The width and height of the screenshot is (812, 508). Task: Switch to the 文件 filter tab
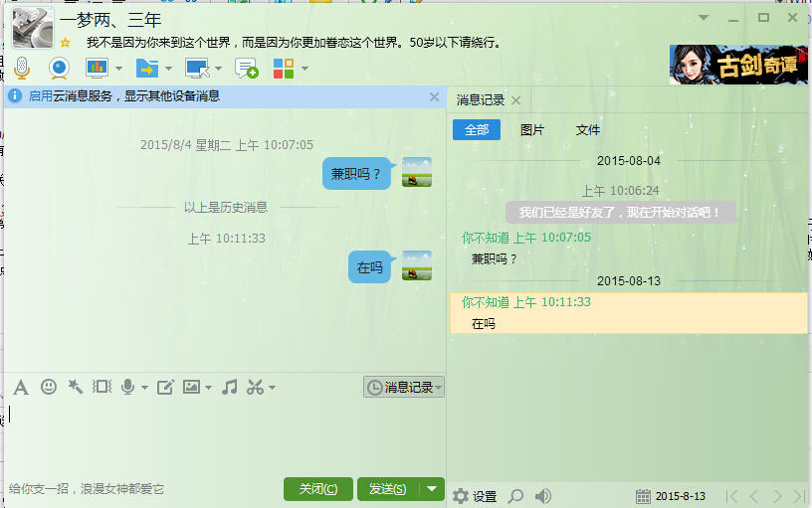click(x=588, y=130)
